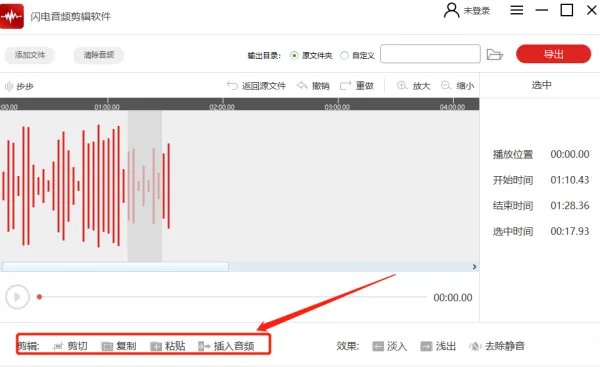Click the 插入音频 insert audio icon
This screenshot has height=367, width=600.
[x=204, y=346]
